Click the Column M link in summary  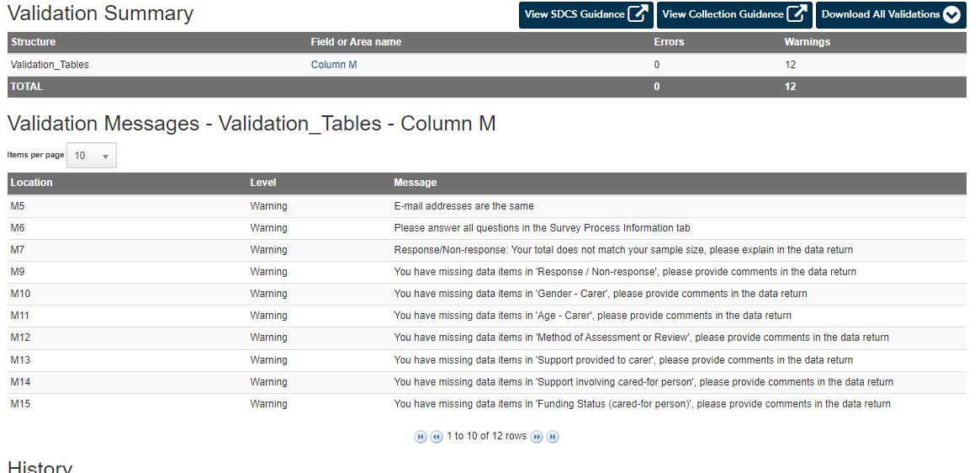click(334, 65)
